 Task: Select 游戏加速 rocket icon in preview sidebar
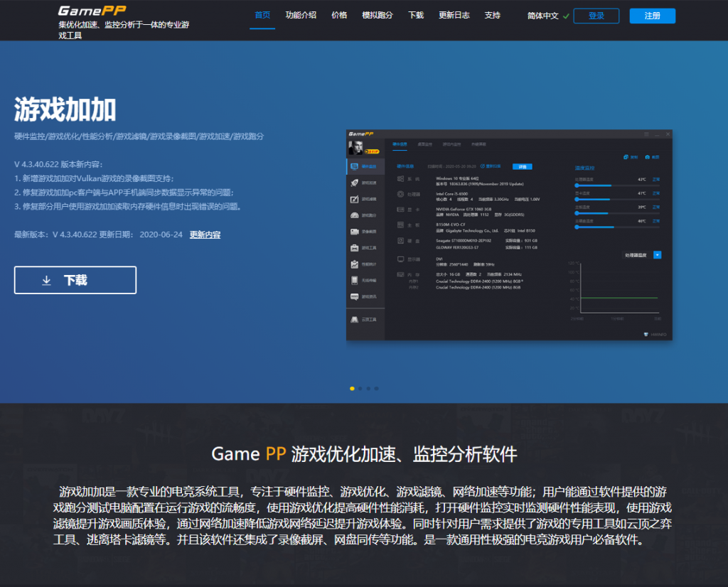(x=355, y=183)
